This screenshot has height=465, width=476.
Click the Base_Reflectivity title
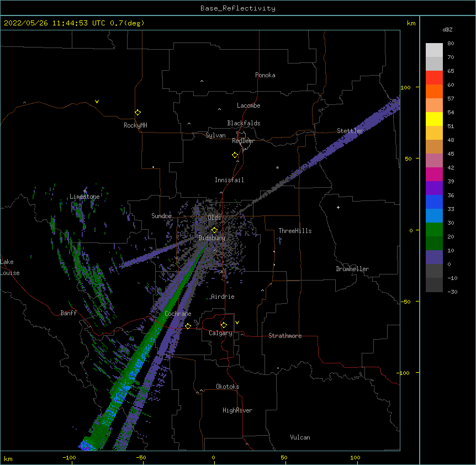[238, 8]
